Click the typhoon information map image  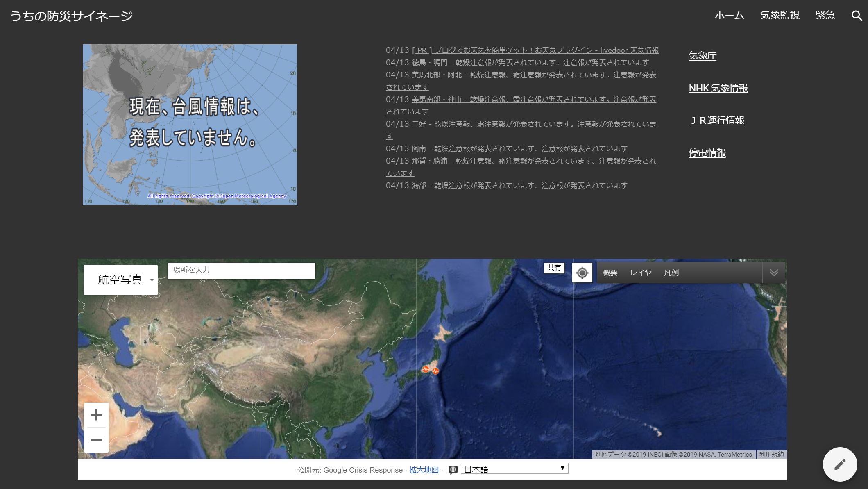click(x=190, y=125)
